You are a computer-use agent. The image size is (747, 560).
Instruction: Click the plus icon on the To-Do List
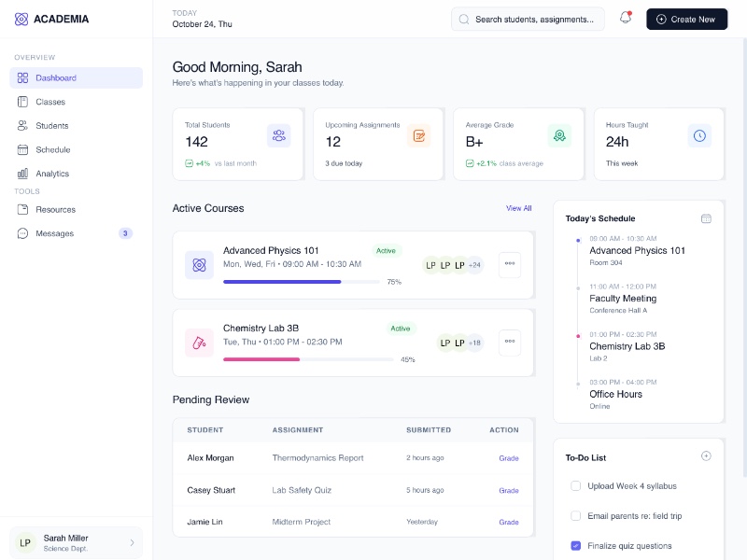tap(707, 456)
